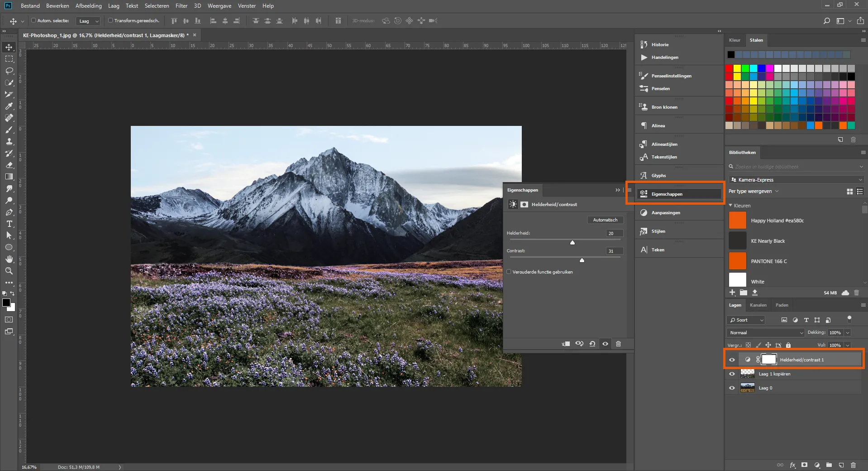Delete adjustment layer via properties trash icon
This screenshot has height=471, width=868.
tap(618, 344)
